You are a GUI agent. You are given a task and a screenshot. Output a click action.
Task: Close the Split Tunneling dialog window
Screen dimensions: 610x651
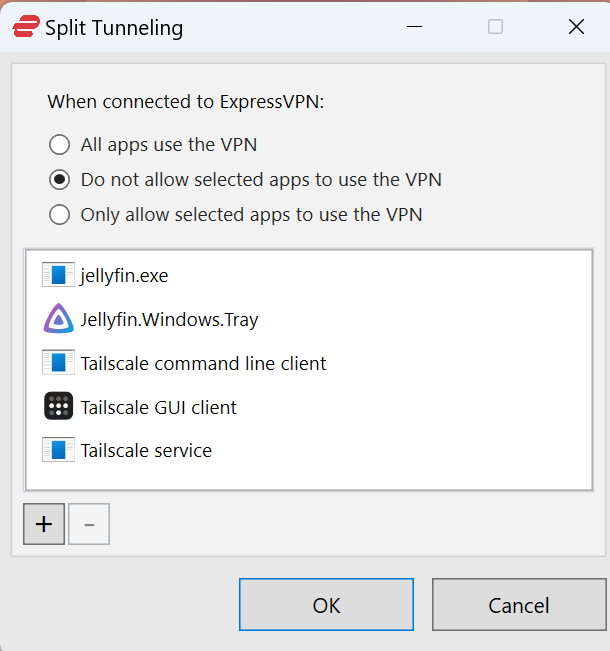click(576, 27)
